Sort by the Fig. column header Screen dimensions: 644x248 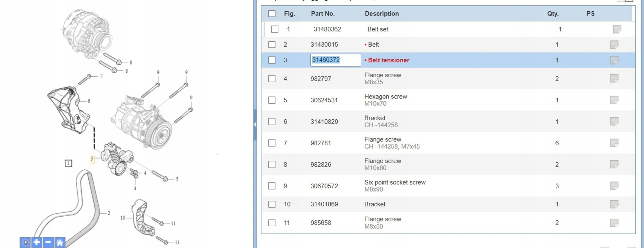pyautogui.click(x=290, y=14)
